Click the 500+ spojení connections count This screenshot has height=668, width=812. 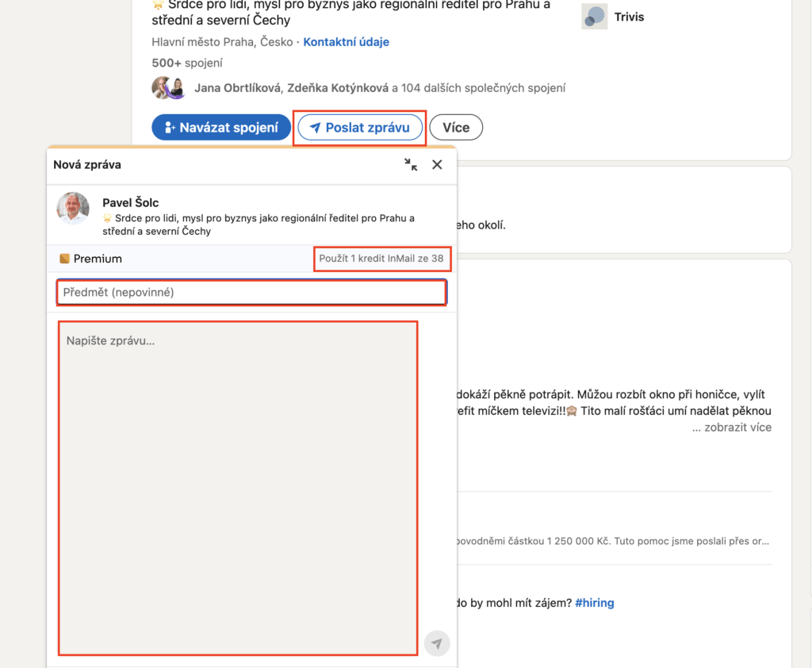click(x=187, y=63)
